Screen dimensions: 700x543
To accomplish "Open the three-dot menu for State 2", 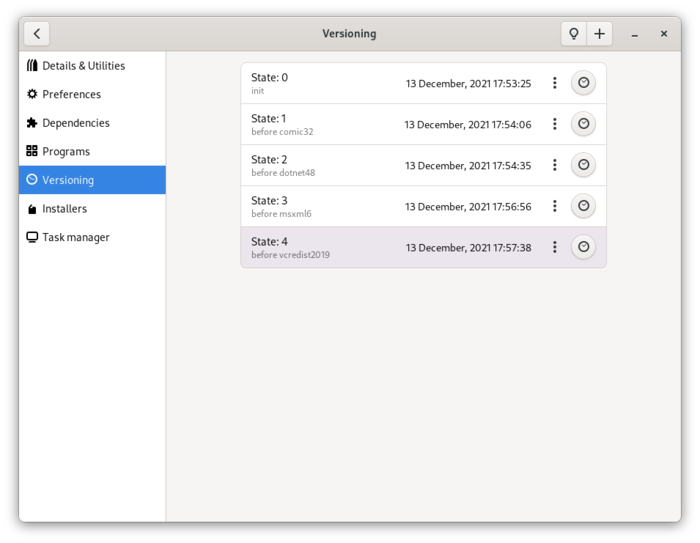I will [555, 165].
